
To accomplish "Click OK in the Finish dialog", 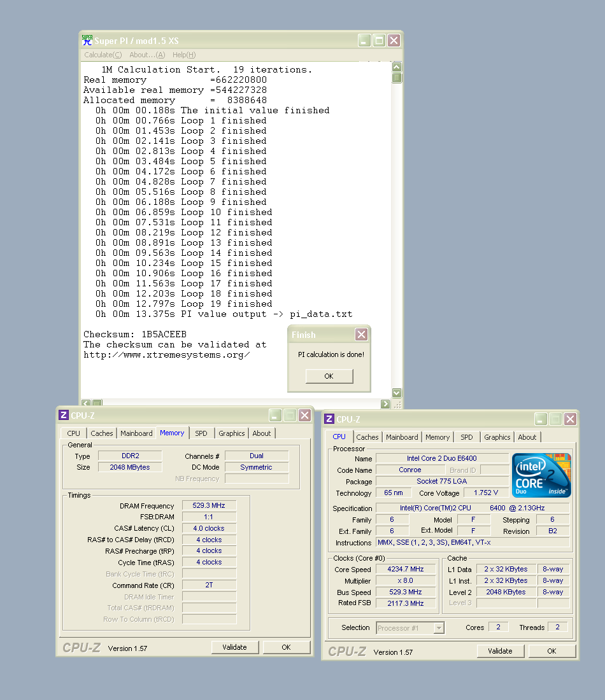I will coord(329,376).
